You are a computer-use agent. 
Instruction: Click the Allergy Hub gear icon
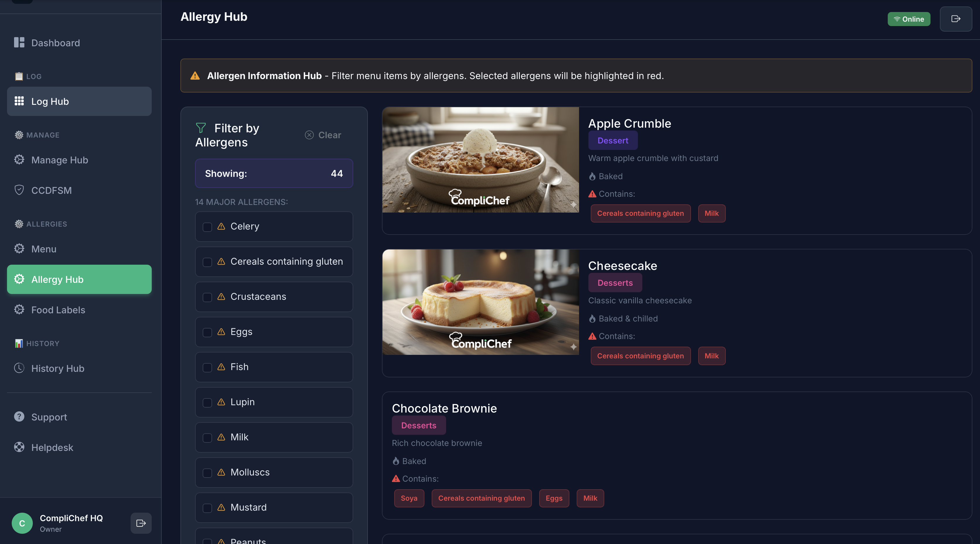pos(19,279)
